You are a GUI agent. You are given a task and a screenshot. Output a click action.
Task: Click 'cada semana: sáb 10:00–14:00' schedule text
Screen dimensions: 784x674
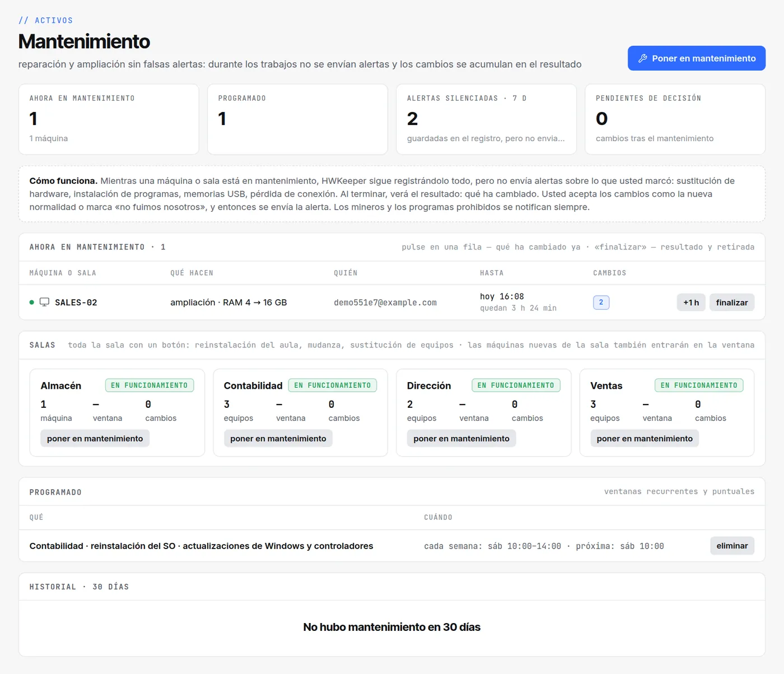(x=492, y=546)
